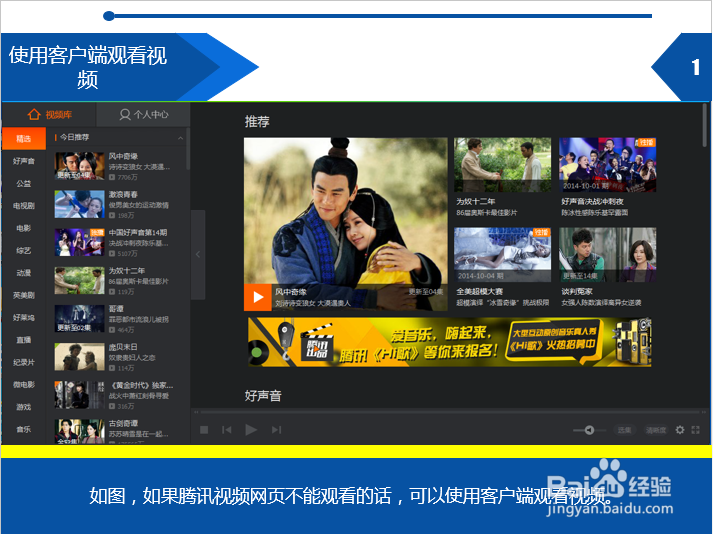The image size is (713, 534).
Task: Click the 庞贝末日 title text
Action: pyautogui.click(x=123, y=347)
